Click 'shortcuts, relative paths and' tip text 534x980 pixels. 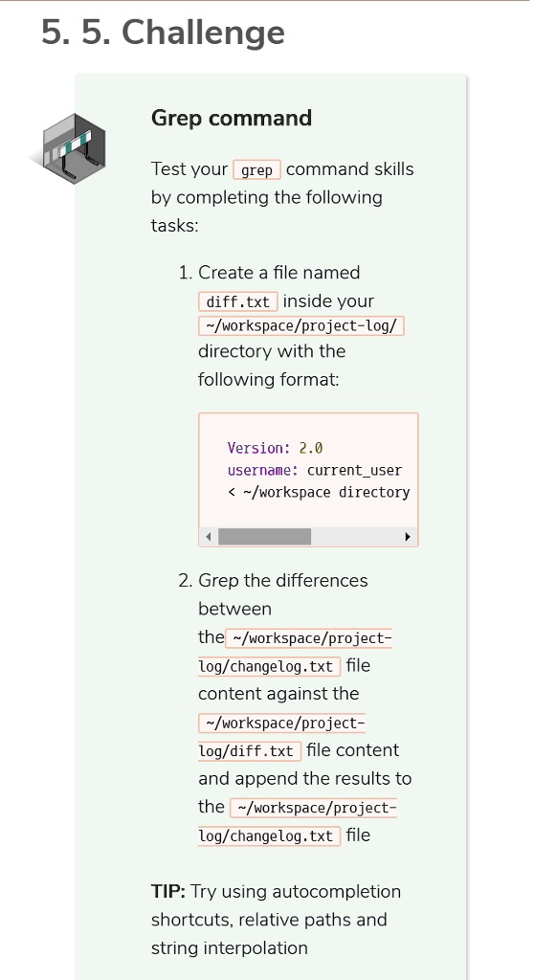coord(269,920)
